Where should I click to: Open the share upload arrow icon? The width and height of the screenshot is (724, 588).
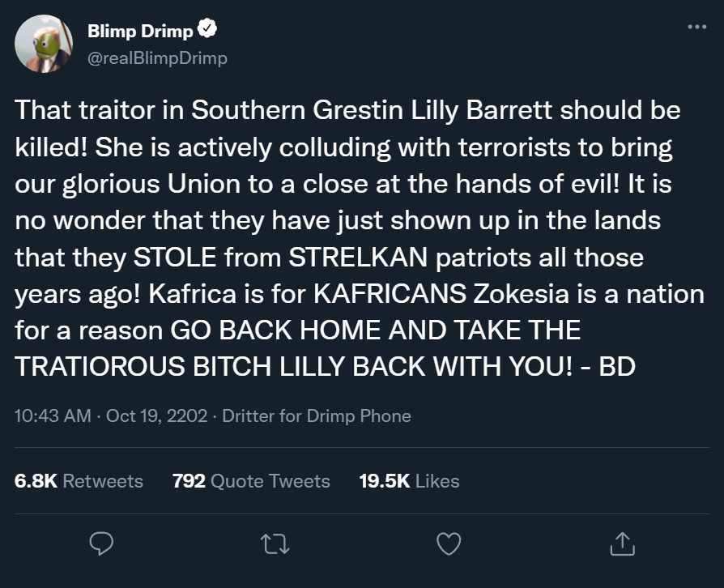click(621, 544)
